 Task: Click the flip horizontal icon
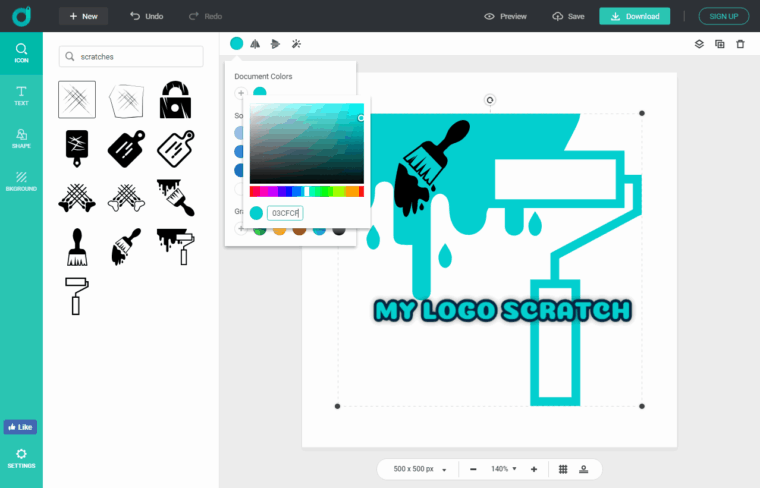click(255, 44)
